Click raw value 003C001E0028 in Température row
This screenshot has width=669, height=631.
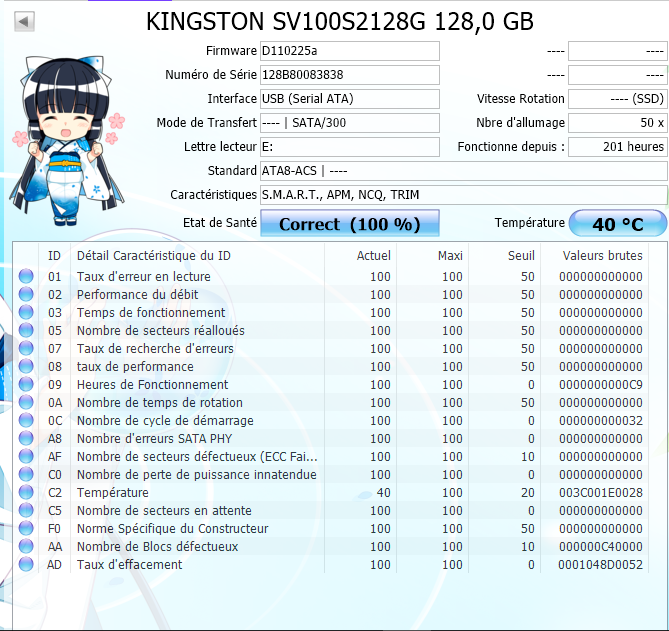click(601, 492)
